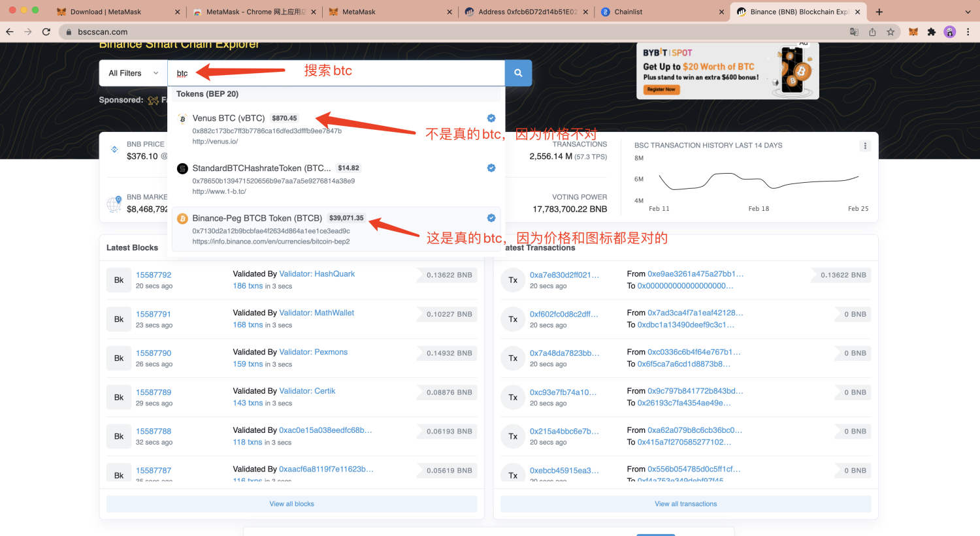
Task: Open transaction 0x7a48da7823bb link
Action: tap(564, 353)
